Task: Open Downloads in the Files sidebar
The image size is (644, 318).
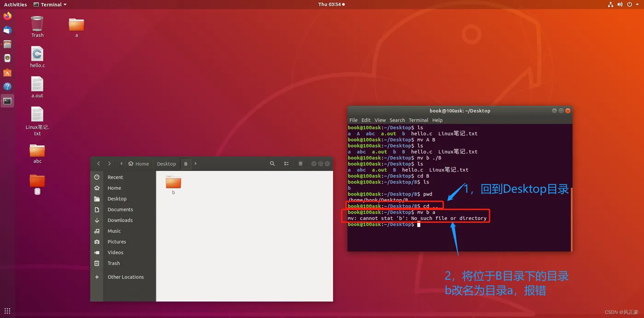Action: tap(123, 220)
